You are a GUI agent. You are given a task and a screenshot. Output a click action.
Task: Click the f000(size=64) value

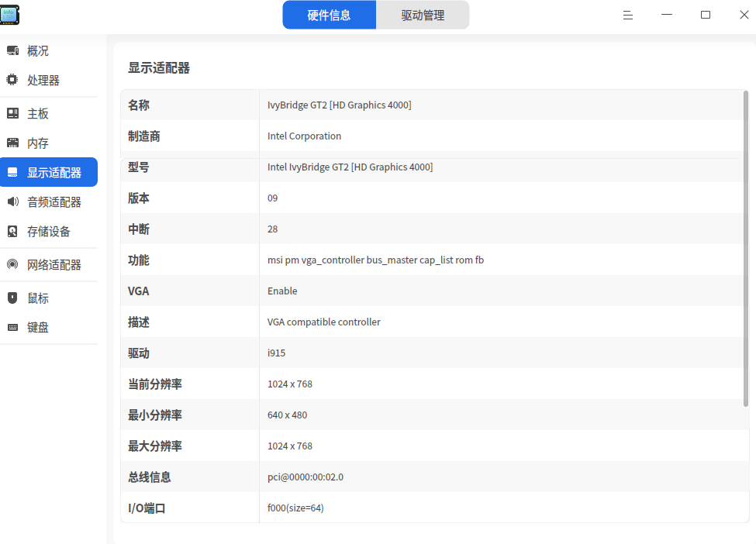click(x=295, y=508)
